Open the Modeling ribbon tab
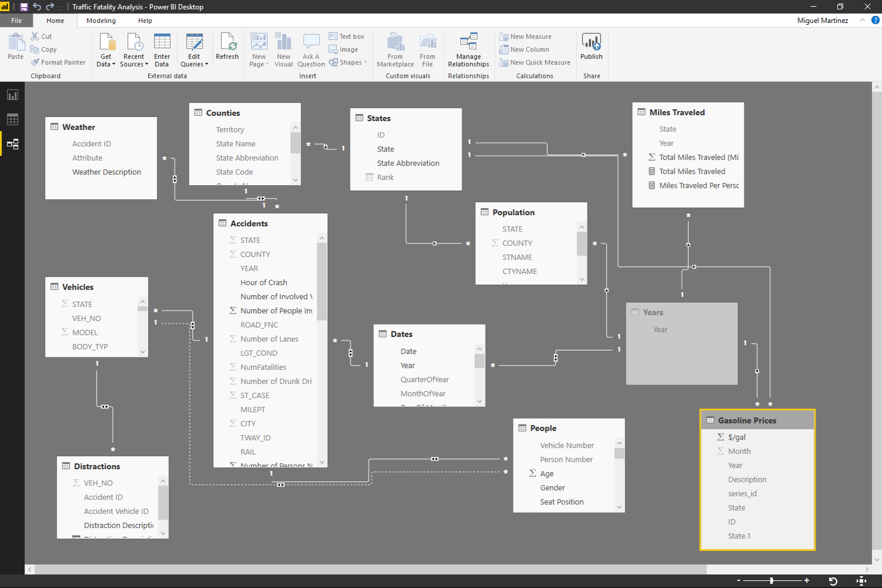 click(101, 21)
